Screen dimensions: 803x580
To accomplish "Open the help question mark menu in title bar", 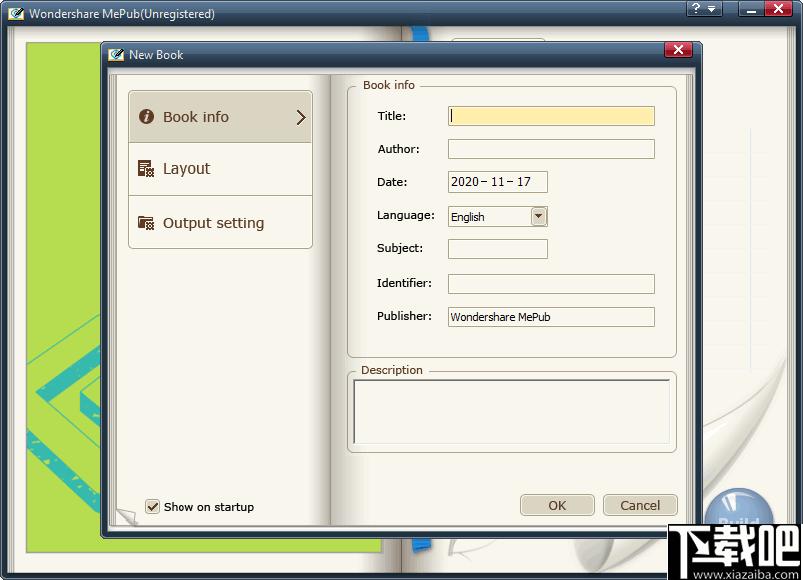I will (x=704, y=9).
